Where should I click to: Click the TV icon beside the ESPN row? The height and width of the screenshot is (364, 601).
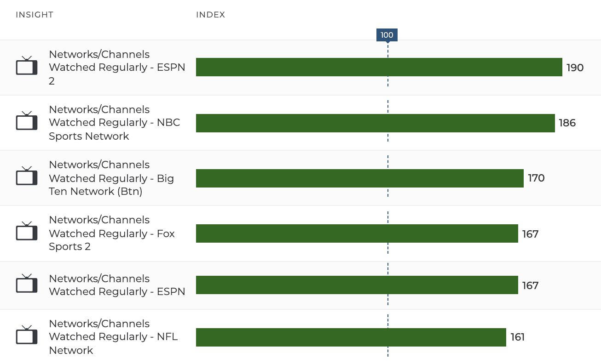click(27, 284)
